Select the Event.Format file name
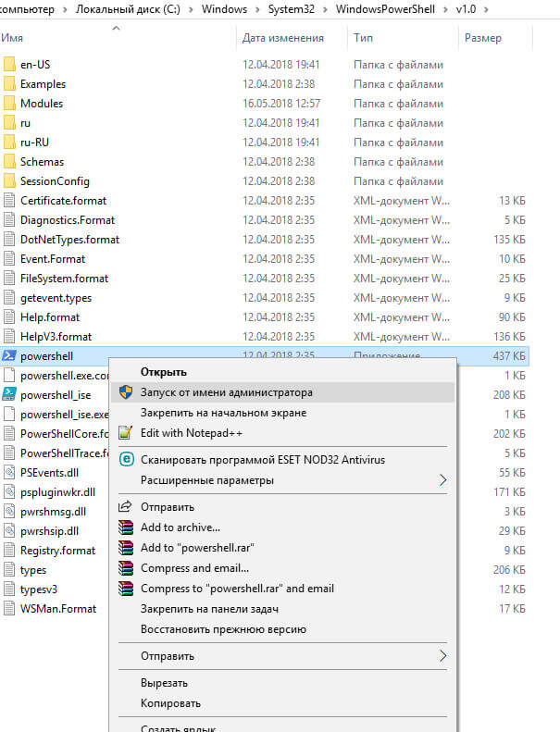Viewport: 560px width, 732px height. [x=53, y=259]
